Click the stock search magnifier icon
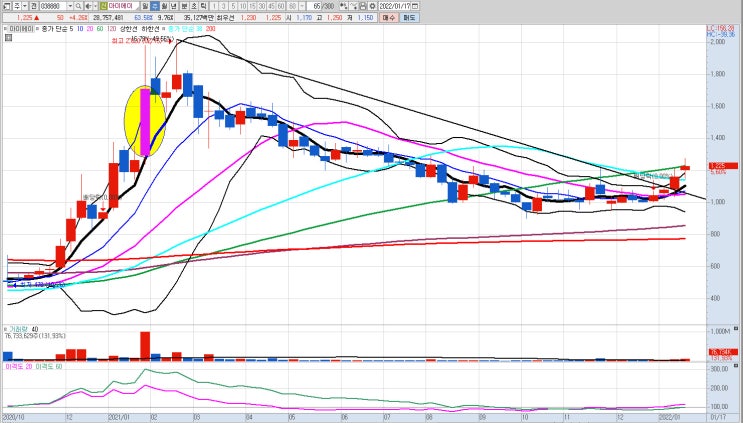The height and width of the screenshot is (423, 743). tap(78, 6)
